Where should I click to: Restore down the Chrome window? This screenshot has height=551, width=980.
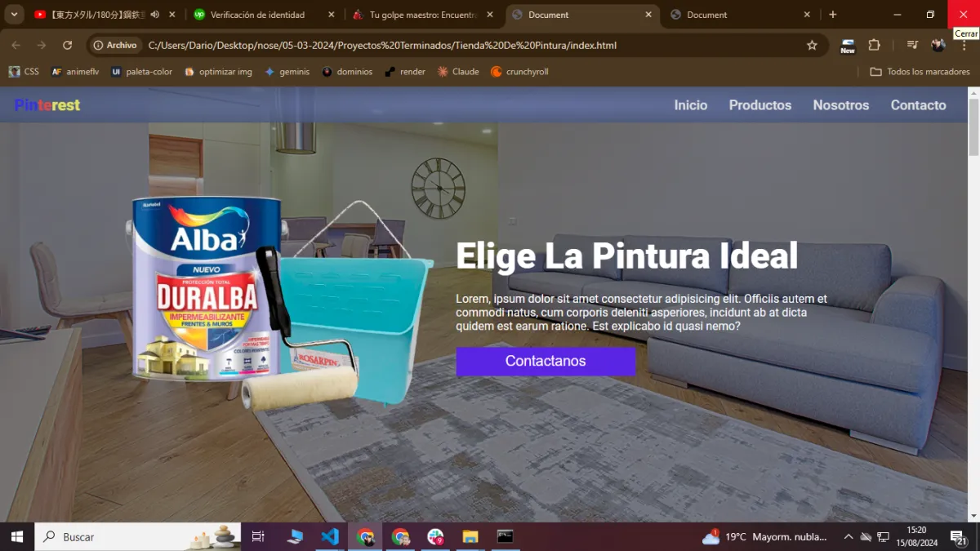(x=930, y=15)
